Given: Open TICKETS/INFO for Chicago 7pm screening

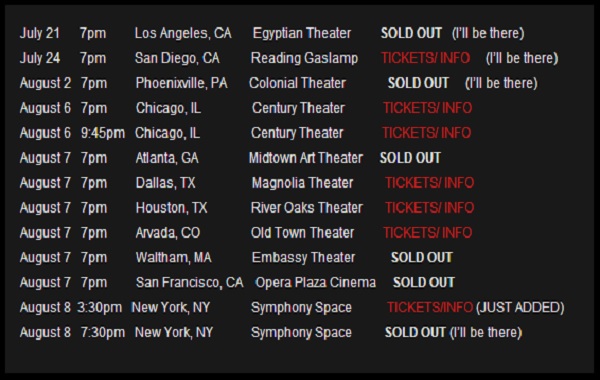Looking at the screenshot, I should [x=427, y=108].
